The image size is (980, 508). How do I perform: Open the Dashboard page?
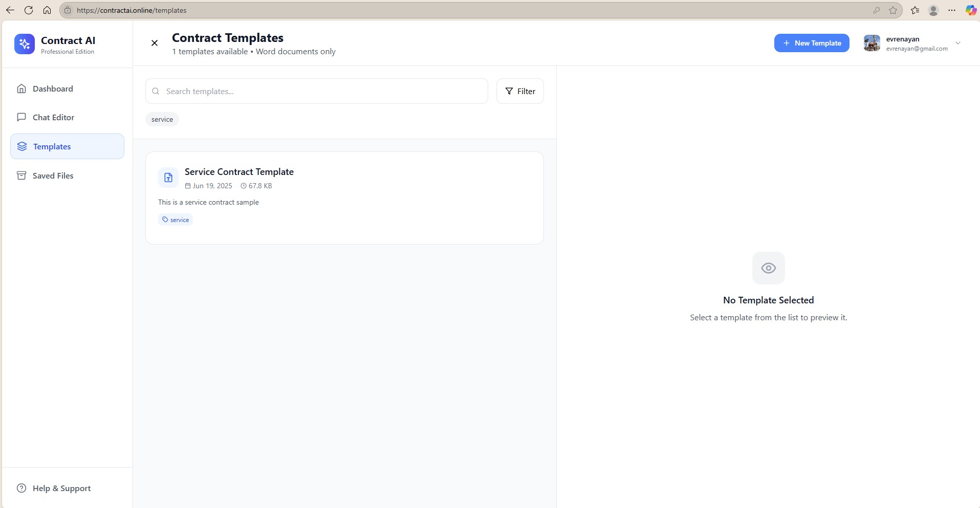[x=67, y=89]
